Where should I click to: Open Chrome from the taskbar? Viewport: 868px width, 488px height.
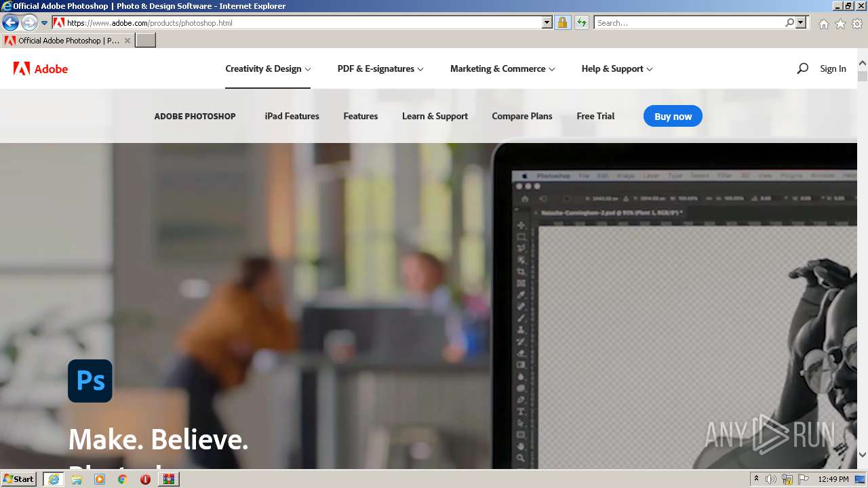point(122,479)
